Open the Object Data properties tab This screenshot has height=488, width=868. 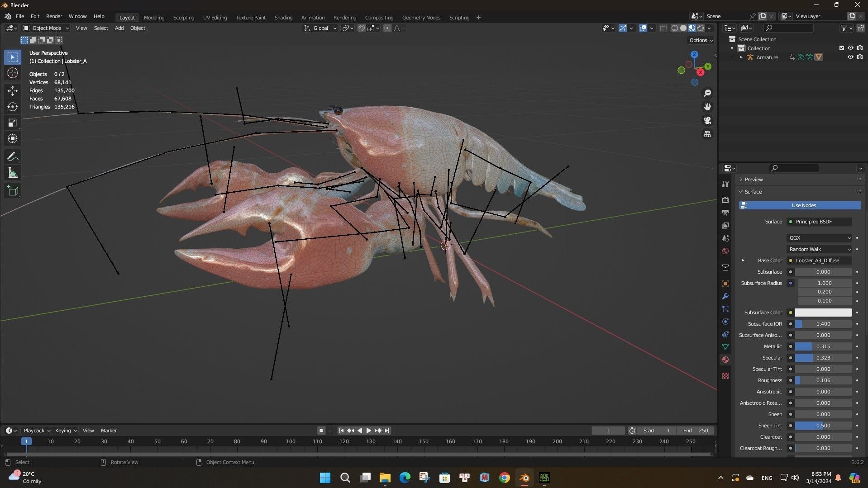[725, 347]
